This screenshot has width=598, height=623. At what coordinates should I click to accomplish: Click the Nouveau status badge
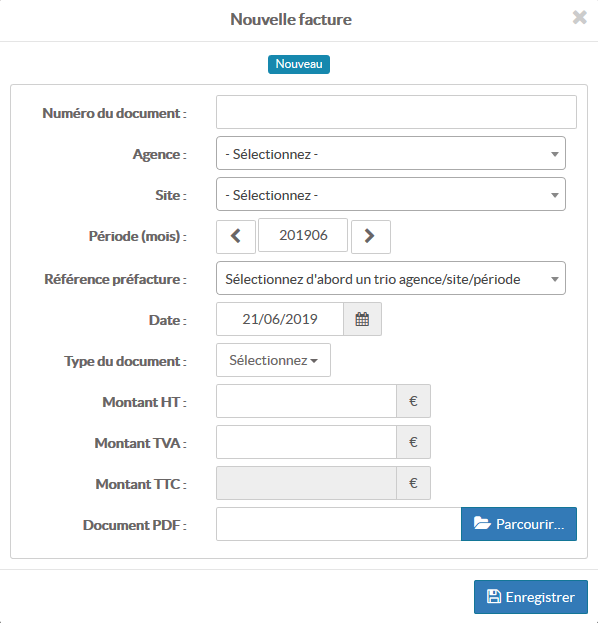click(x=299, y=64)
